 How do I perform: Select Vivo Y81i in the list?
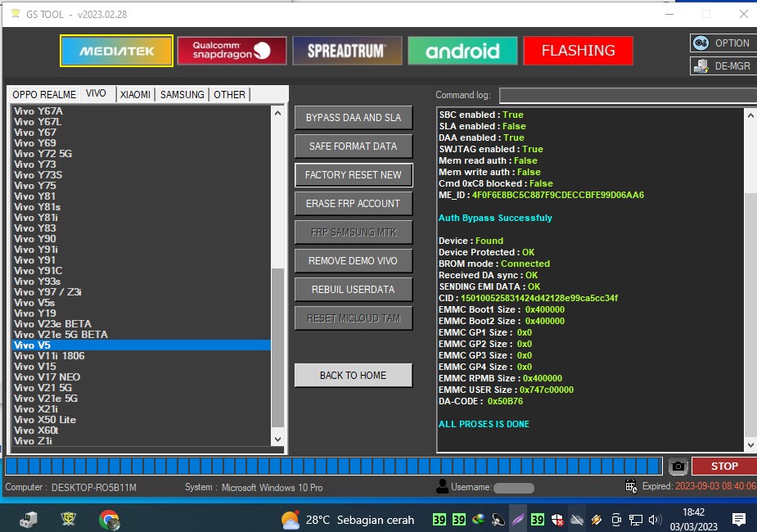141,217
